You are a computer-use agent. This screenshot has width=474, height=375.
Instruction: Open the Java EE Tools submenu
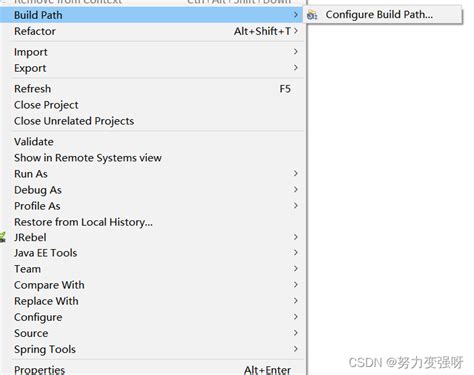(153, 253)
